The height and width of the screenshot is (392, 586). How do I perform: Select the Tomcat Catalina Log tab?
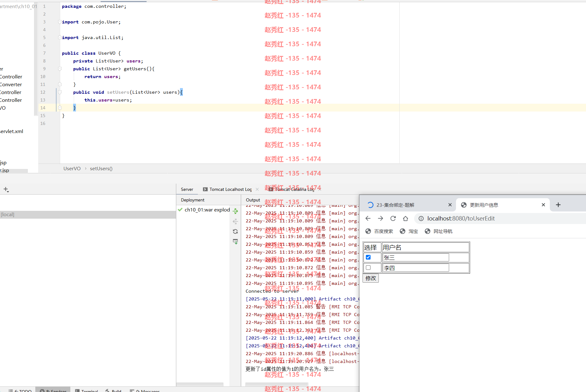294,189
